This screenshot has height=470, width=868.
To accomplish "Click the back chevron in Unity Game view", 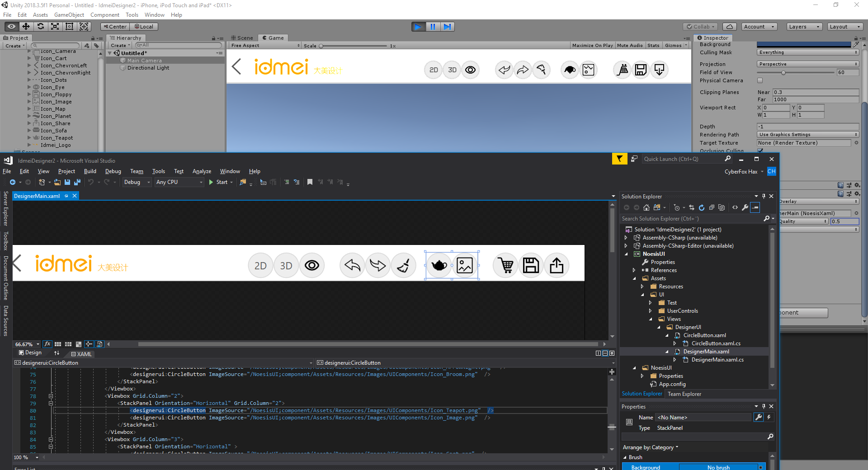I will [x=236, y=67].
